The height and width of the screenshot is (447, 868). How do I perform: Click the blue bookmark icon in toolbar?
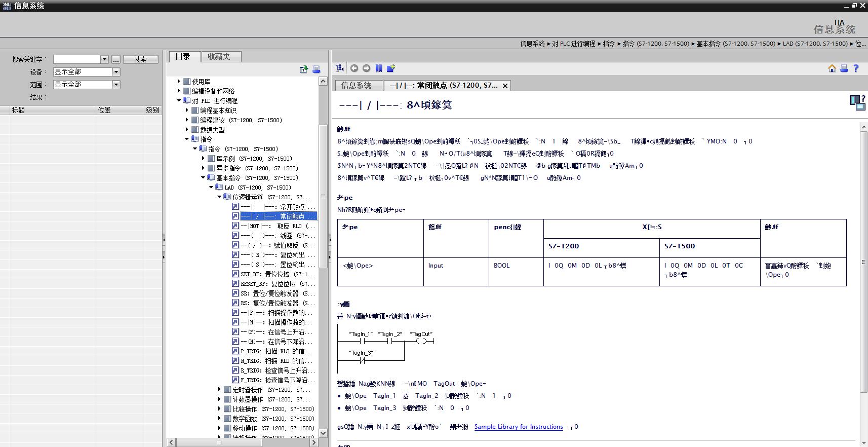click(x=379, y=68)
